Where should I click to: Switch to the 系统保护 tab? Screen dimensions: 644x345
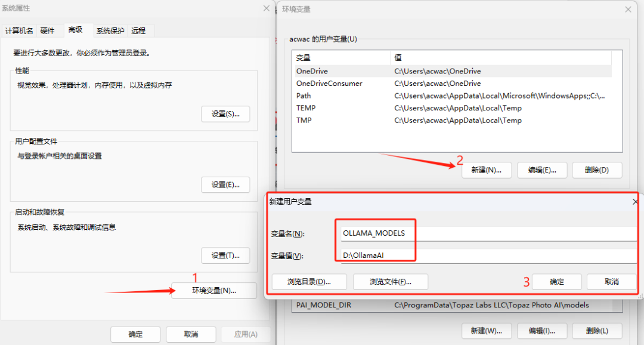(110, 30)
